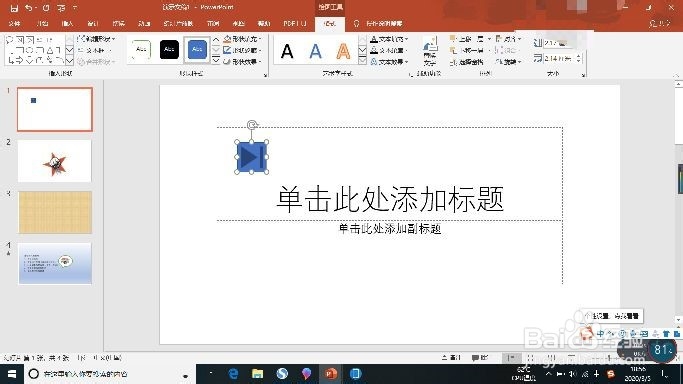Open the Size group dialog launcher
The image size is (683, 384).
click(583, 75)
